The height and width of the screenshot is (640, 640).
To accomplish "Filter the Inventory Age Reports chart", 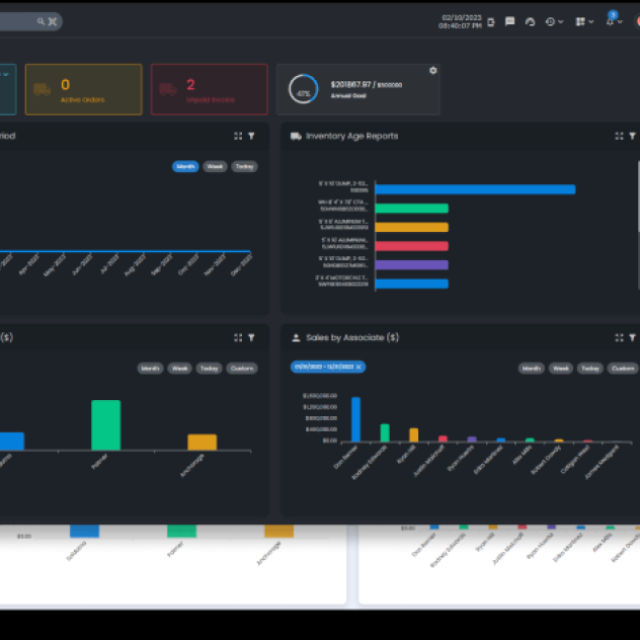I will (x=633, y=136).
